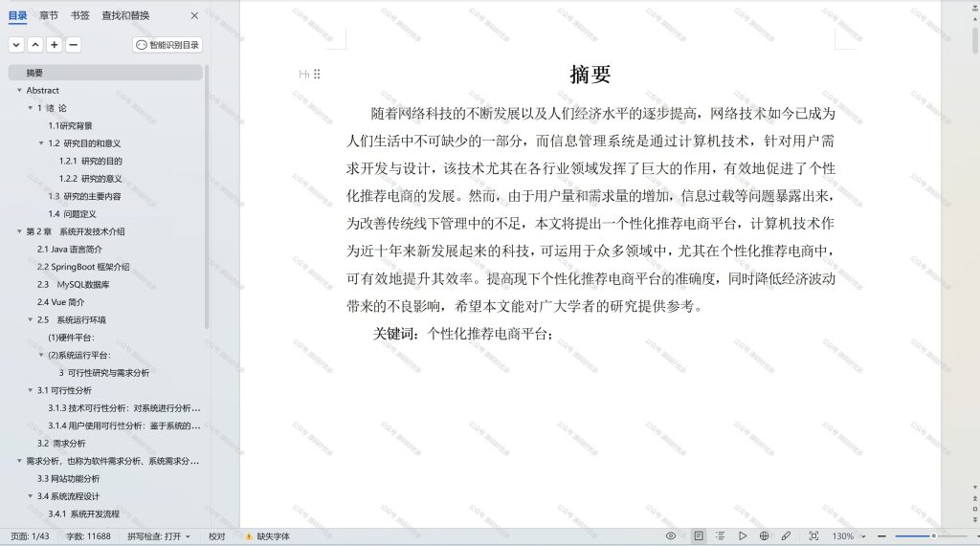
Task: Collapse the 1 绪论 outline node
Action: pos(30,108)
